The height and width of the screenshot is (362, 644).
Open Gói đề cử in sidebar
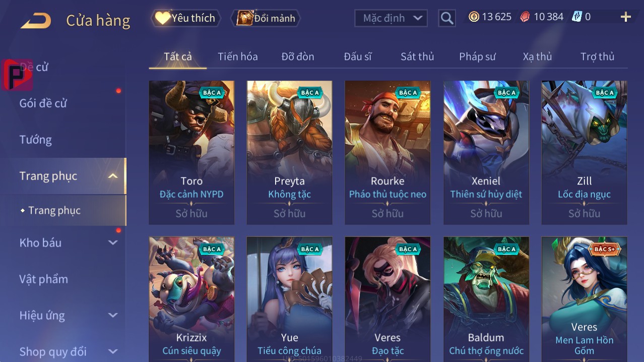(43, 103)
